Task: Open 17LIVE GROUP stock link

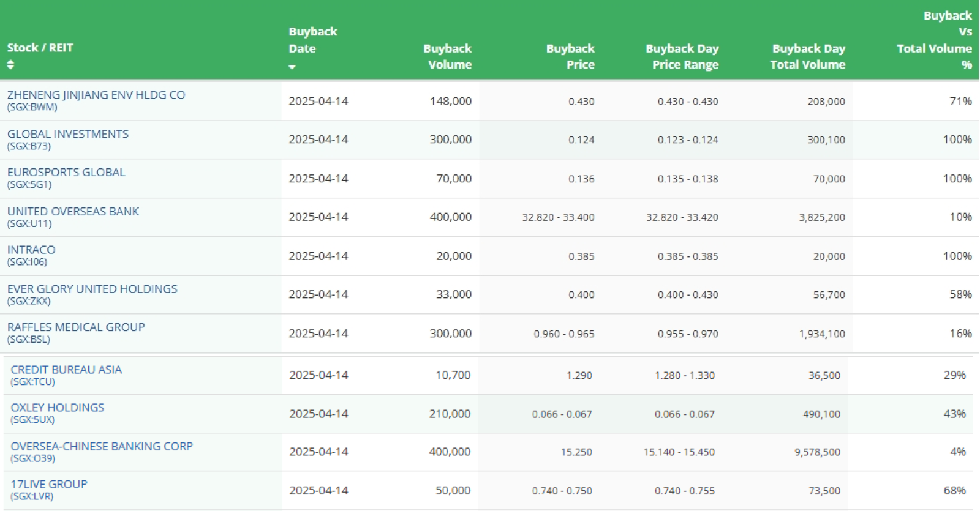Action: [49, 485]
